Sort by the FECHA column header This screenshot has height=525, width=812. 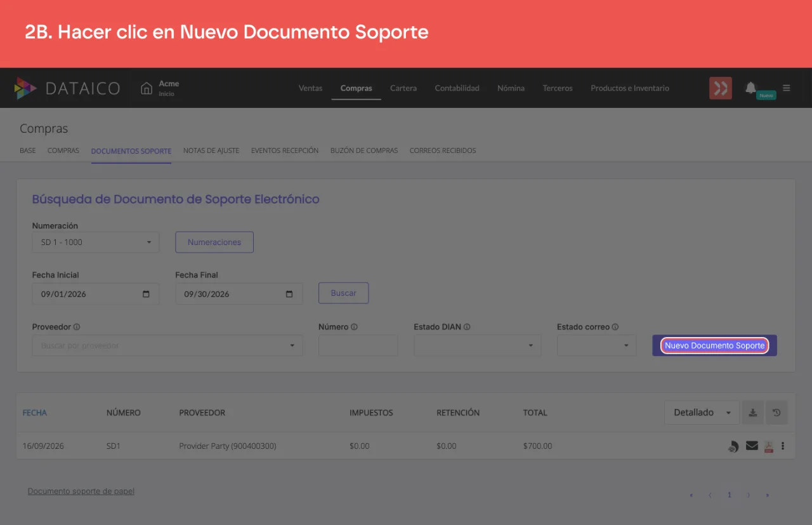click(35, 413)
